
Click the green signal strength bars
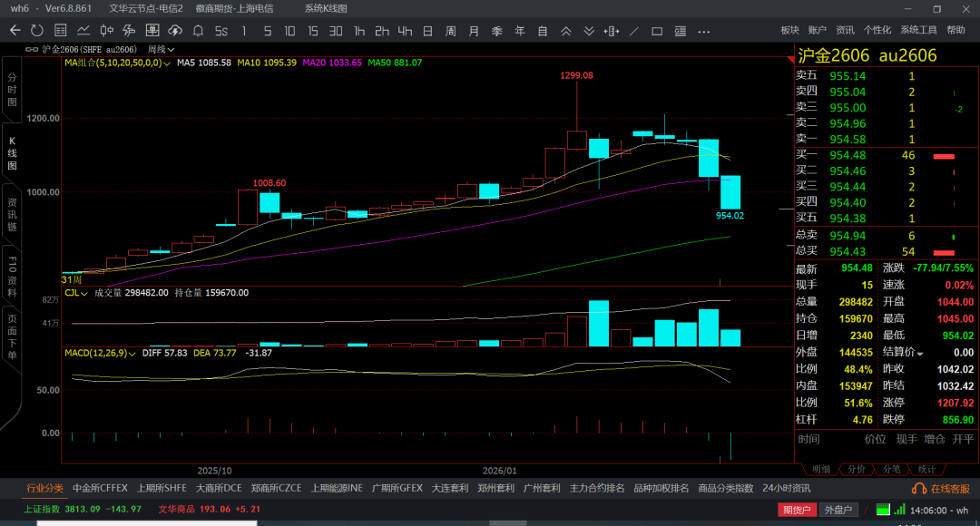pyautogui.click(x=899, y=510)
